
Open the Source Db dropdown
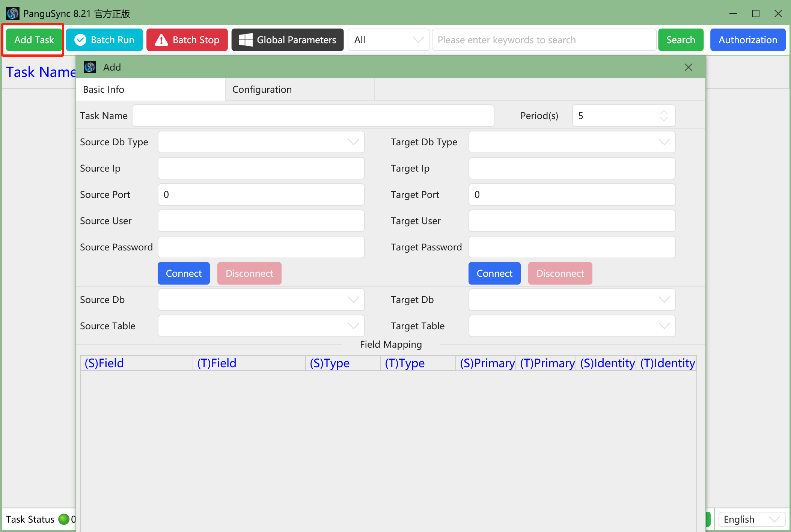tap(261, 300)
